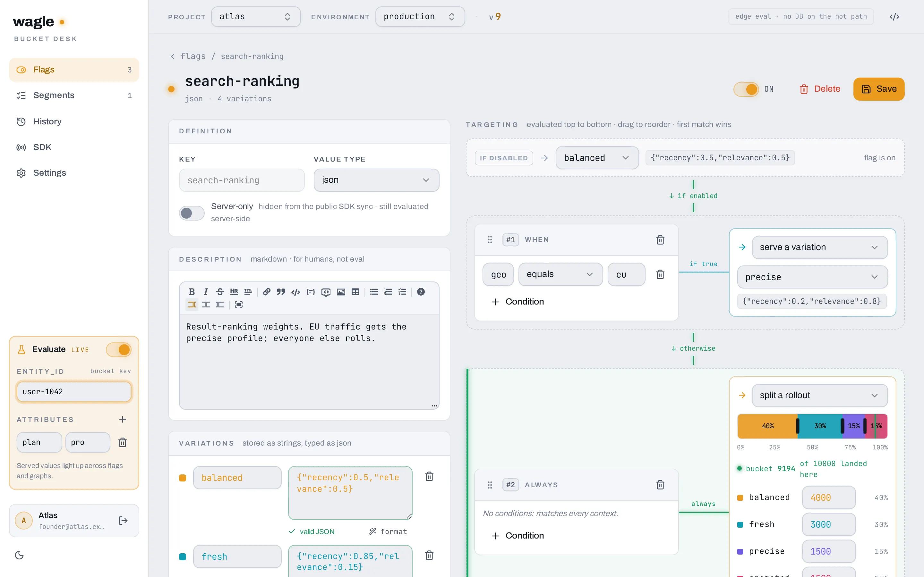The image size is (924, 577).
Task: Click the Save button
Action: pos(878,89)
